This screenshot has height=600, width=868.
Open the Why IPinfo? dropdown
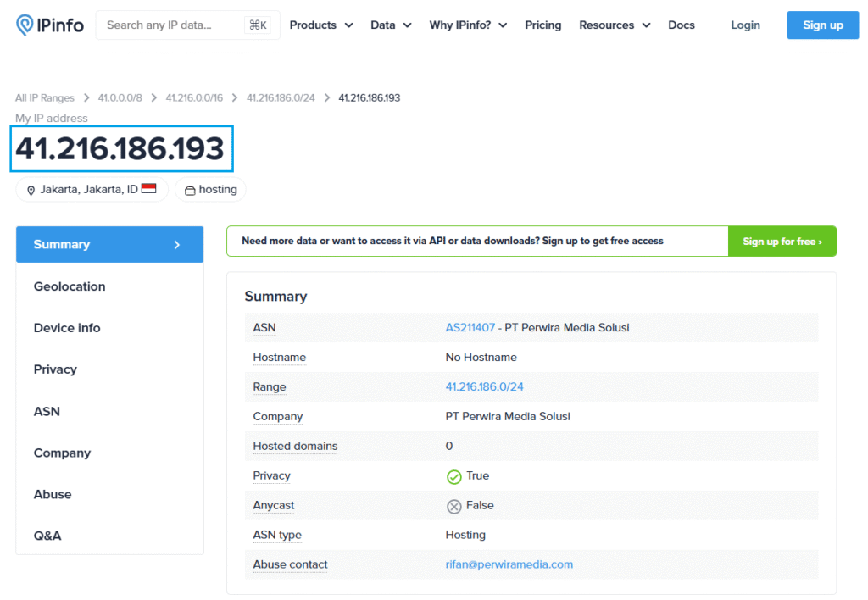click(468, 25)
